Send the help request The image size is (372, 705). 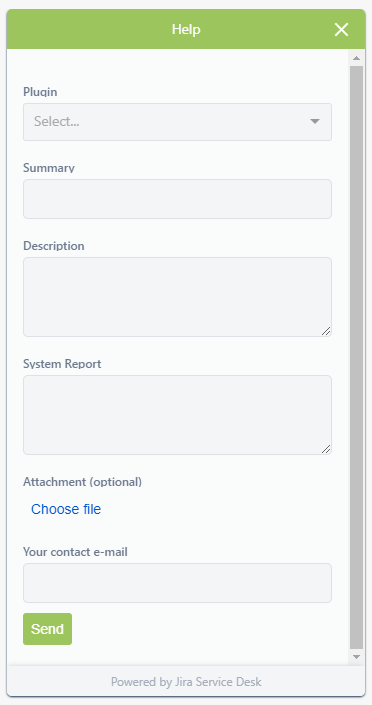[x=47, y=629]
